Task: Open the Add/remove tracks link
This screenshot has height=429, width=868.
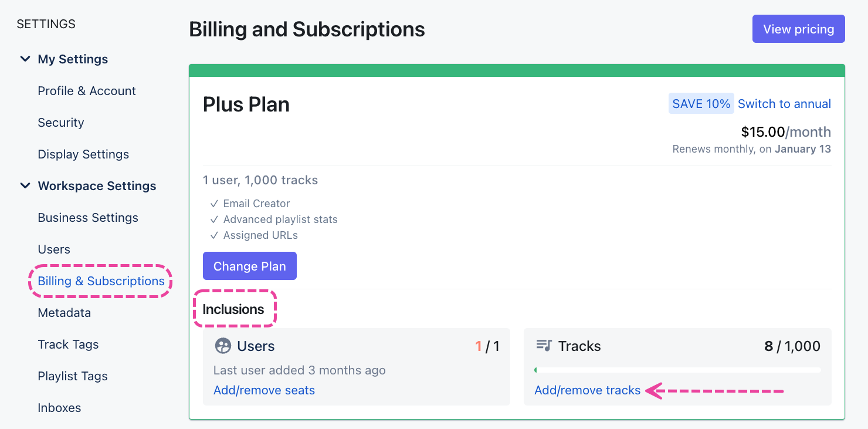Action: click(587, 390)
